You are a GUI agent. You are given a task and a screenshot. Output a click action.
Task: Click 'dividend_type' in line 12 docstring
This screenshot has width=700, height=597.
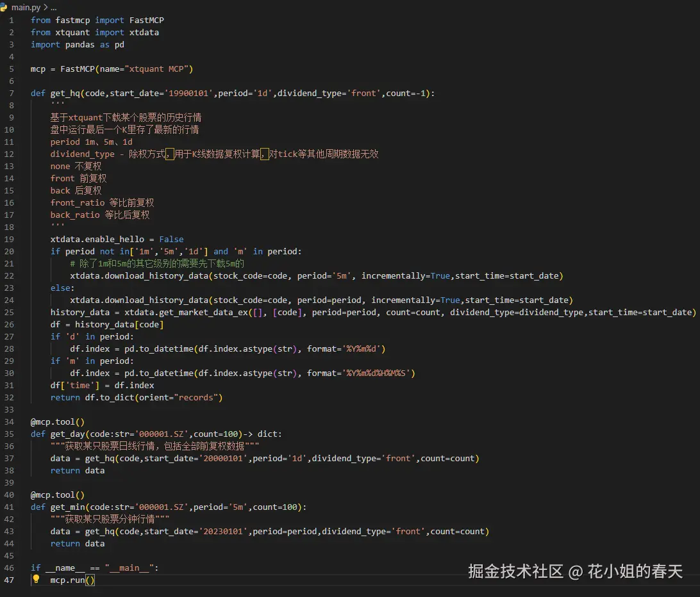82,154
